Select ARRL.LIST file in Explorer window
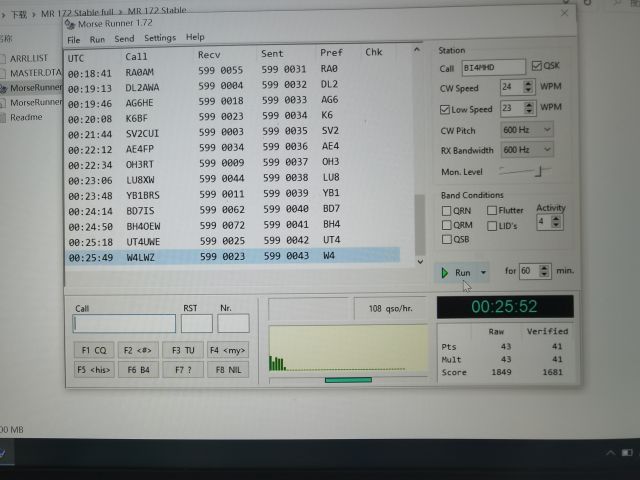640x480 pixels. click(29, 58)
